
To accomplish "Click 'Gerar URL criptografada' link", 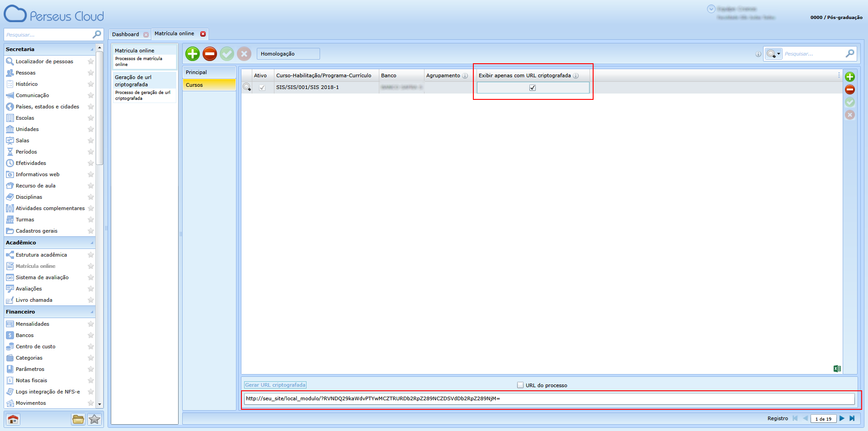I will click(x=275, y=385).
